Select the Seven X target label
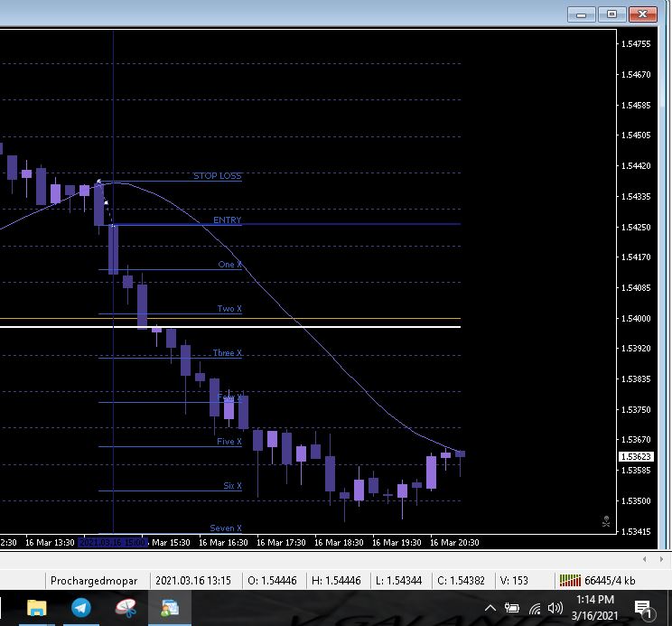Image resolution: width=672 pixels, height=626 pixels. (226, 528)
